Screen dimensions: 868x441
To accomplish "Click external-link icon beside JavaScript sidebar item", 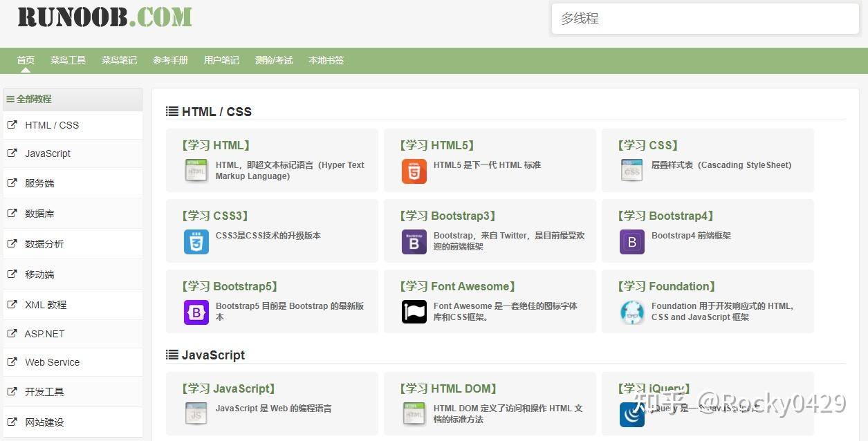I will pos(12,153).
